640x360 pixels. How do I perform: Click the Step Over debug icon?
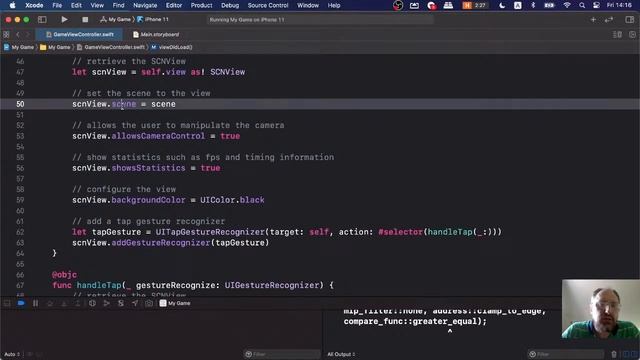click(x=50, y=303)
